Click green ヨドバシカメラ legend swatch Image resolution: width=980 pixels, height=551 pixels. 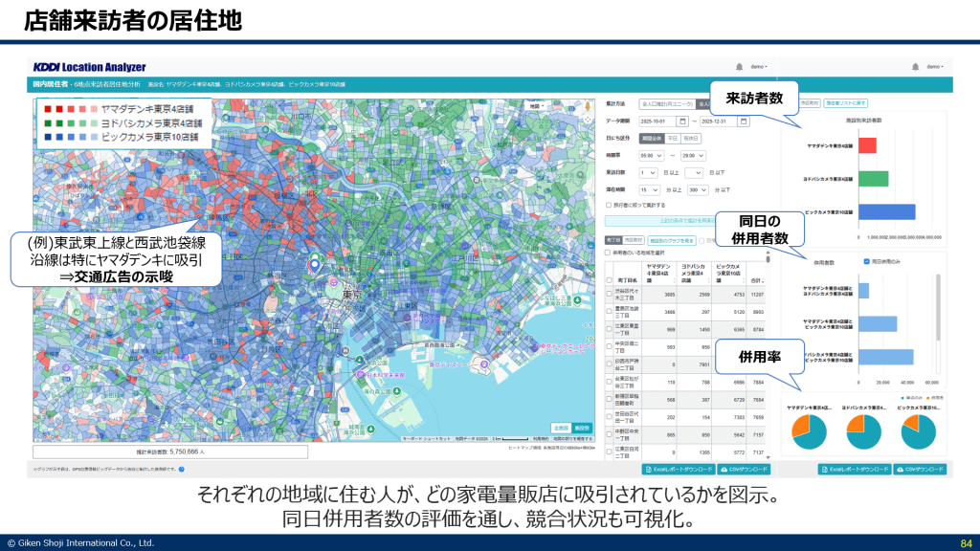(x=48, y=123)
